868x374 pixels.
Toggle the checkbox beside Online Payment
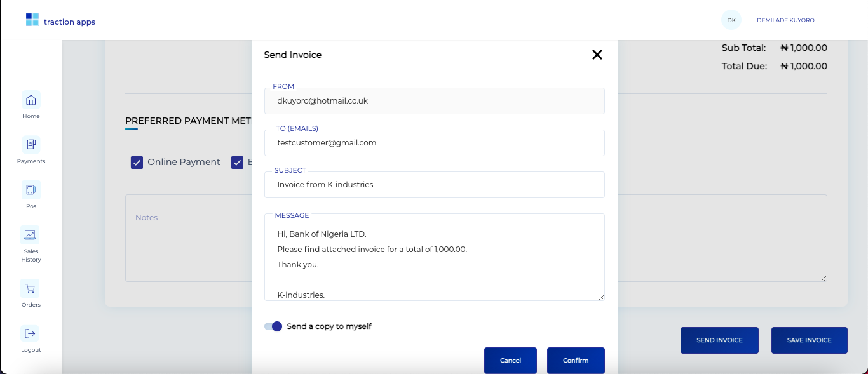click(x=137, y=162)
